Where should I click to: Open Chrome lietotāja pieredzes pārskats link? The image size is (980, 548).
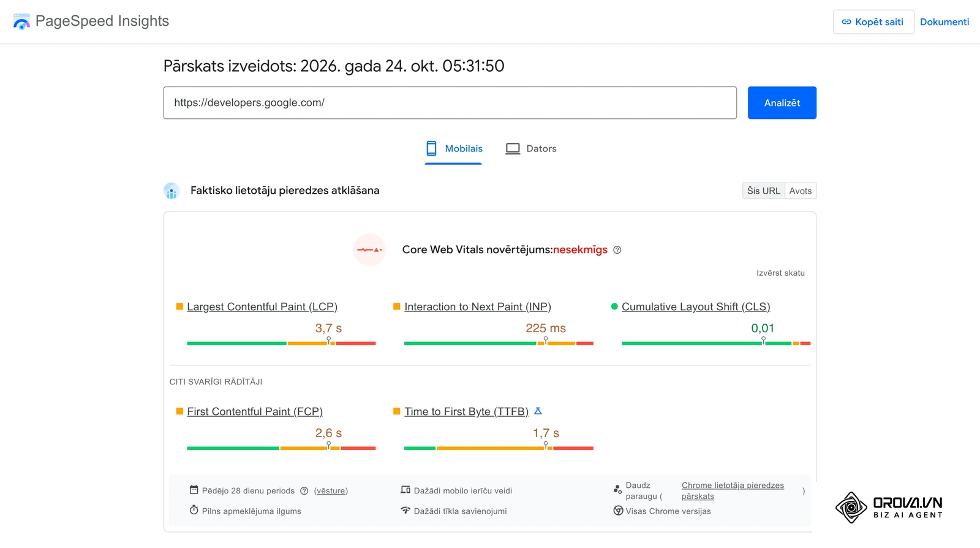click(x=733, y=491)
